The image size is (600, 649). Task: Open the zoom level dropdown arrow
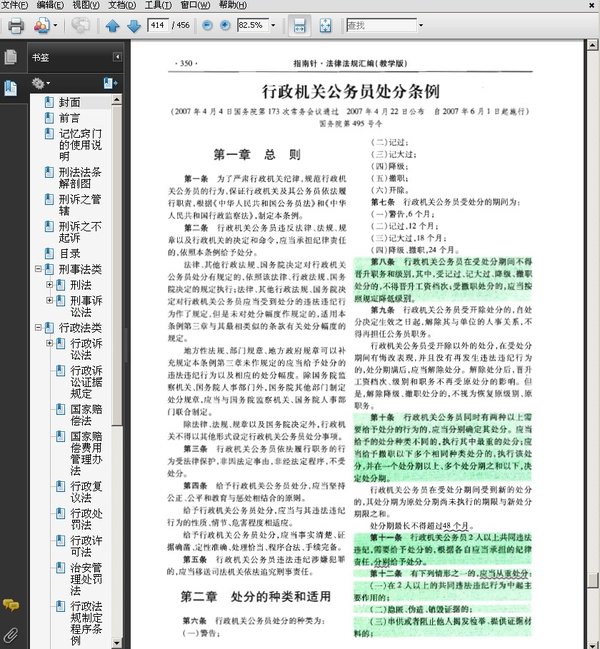click(x=273, y=25)
